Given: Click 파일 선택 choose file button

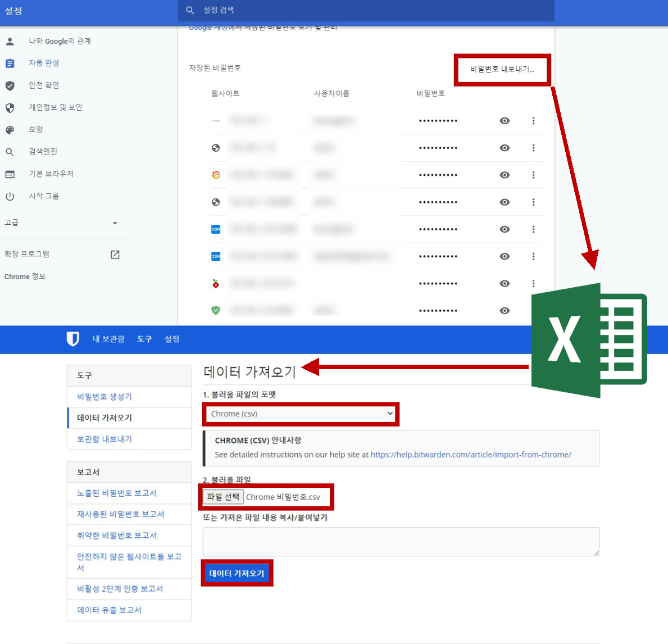Looking at the screenshot, I should pyautogui.click(x=223, y=497).
